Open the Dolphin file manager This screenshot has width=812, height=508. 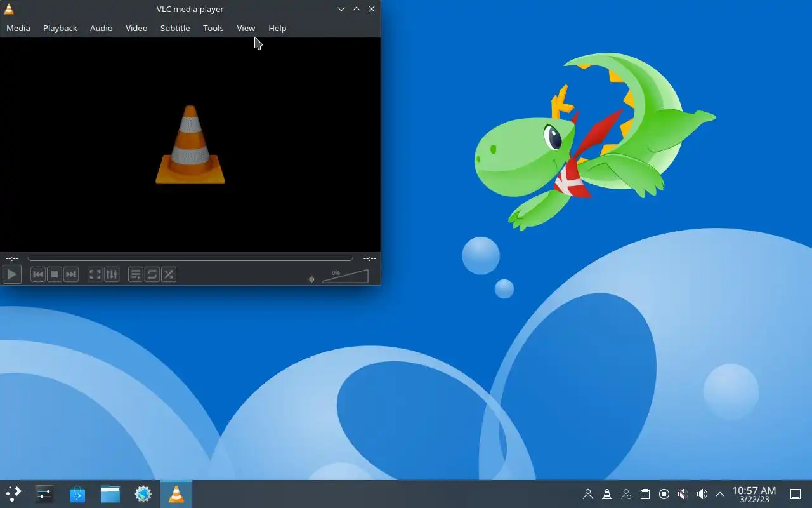(x=110, y=494)
